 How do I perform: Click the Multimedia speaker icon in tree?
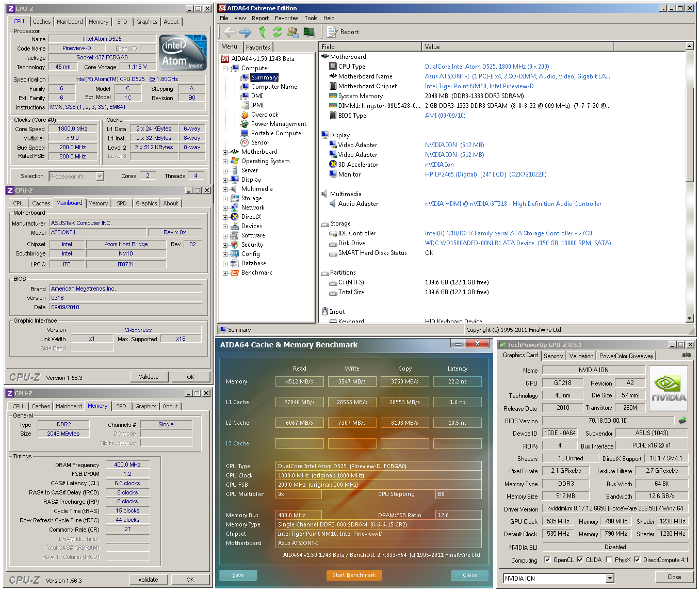point(235,189)
